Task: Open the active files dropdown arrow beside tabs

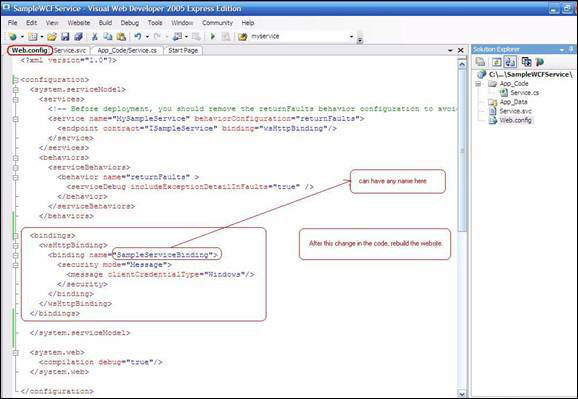Action: pos(450,50)
